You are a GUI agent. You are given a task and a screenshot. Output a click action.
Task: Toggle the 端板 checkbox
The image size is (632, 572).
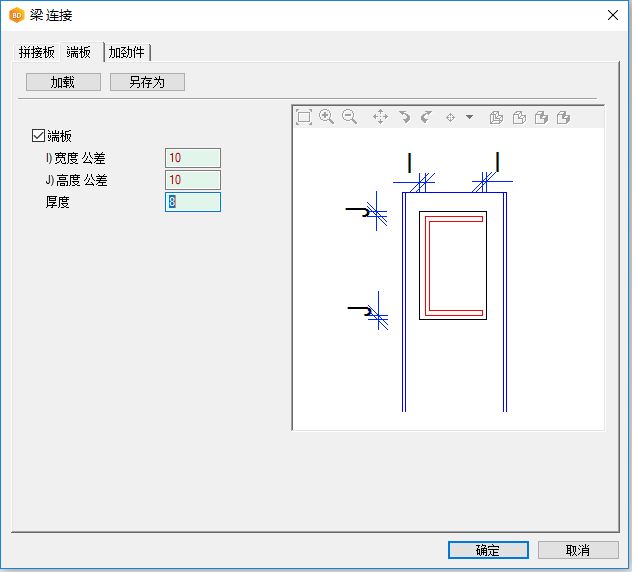click(38, 135)
